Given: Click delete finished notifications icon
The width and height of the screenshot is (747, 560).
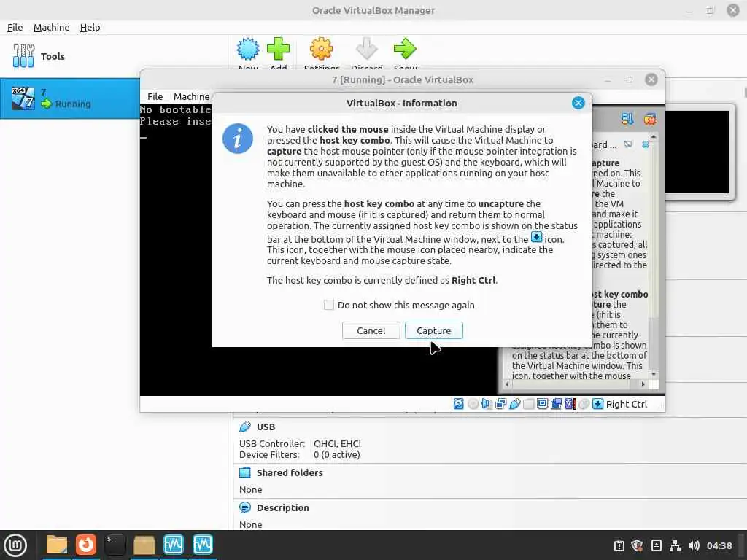Looking at the screenshot, I should [650, 119].
